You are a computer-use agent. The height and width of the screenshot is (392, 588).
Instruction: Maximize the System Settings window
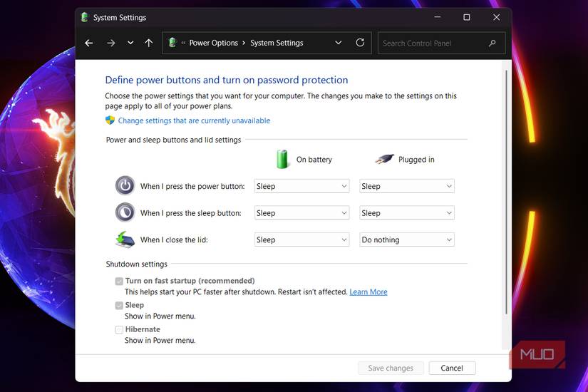467,17
